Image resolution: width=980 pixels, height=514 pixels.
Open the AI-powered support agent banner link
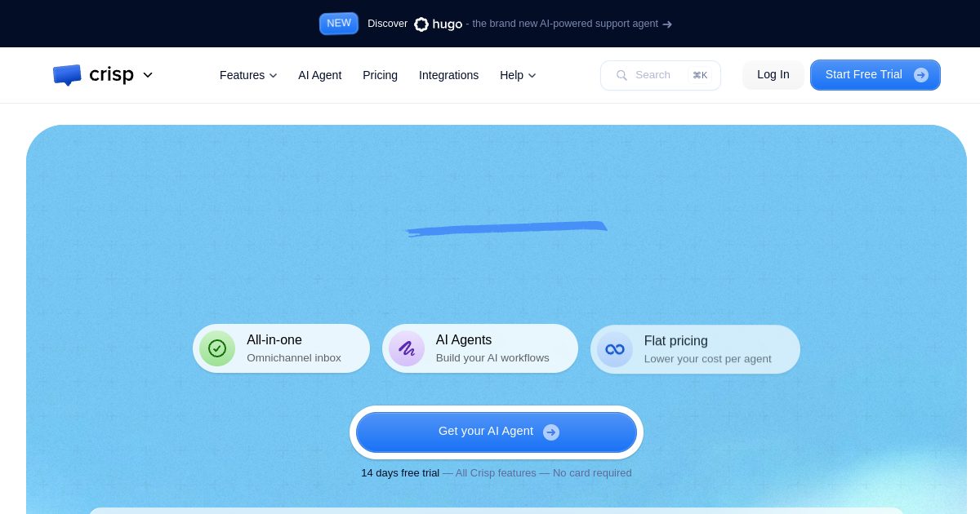click(x=565, y=24)
